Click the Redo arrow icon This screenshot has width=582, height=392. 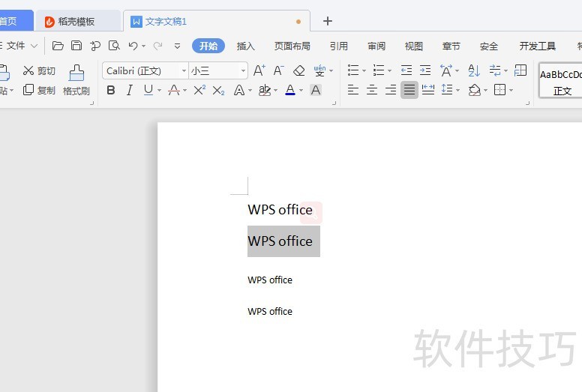(157, 46)
